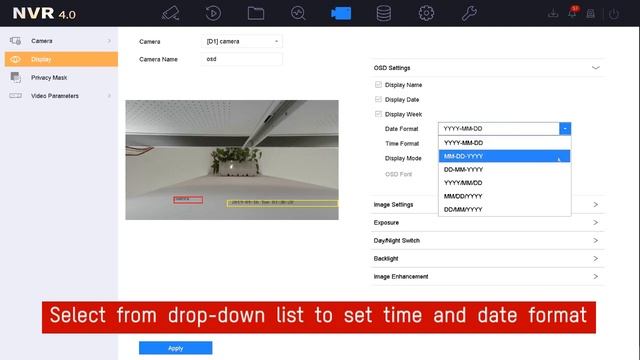Toggle the Display Week checkbox

[378, 114]
